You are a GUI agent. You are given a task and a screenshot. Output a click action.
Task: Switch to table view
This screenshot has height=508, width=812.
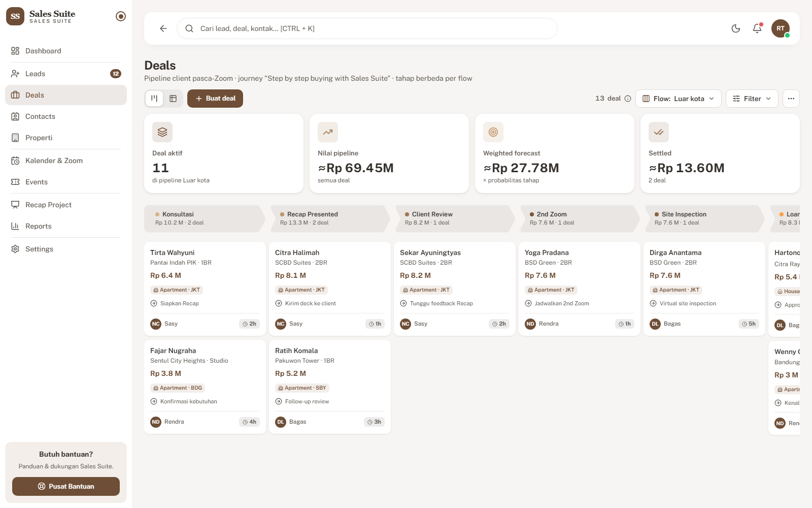pos(173,99)
